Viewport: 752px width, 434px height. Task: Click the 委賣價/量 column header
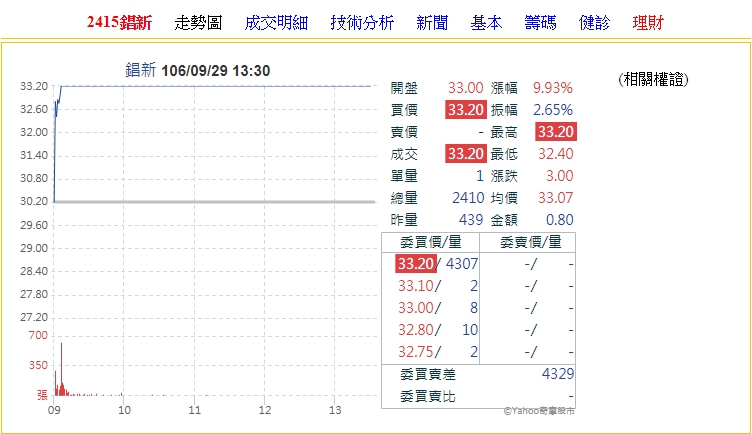[530, 242]
